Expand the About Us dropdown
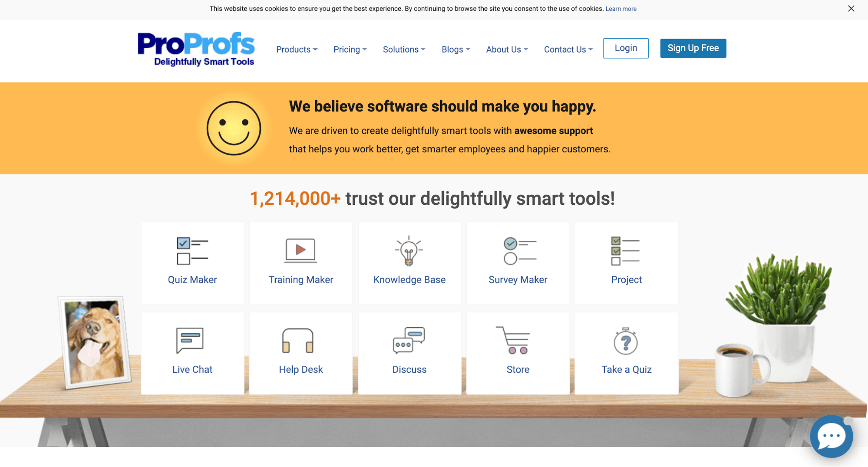Image resolution: width=868 pixels, height=467 pixels. [x=507, y=49]
